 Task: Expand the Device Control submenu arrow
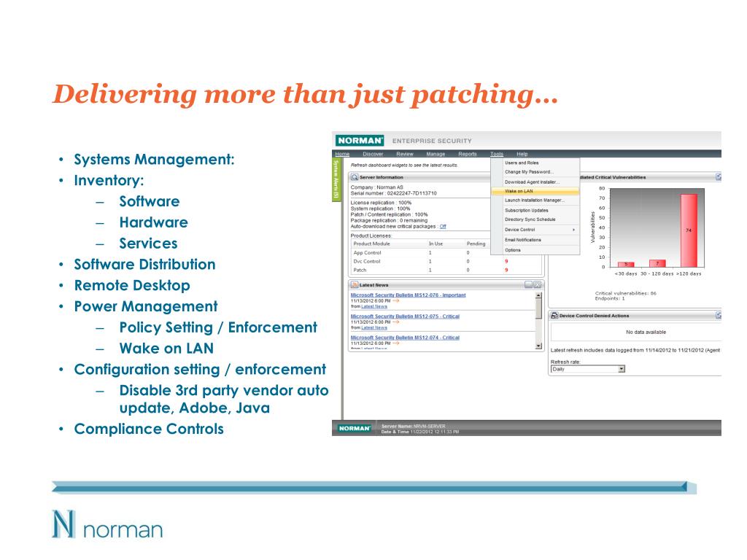point(573,230)
